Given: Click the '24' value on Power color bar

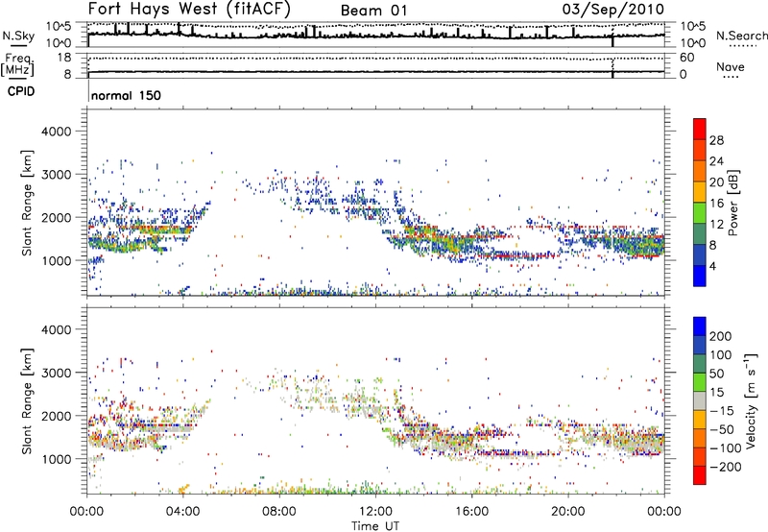Looking at the screenshot, I should point(716,161).
